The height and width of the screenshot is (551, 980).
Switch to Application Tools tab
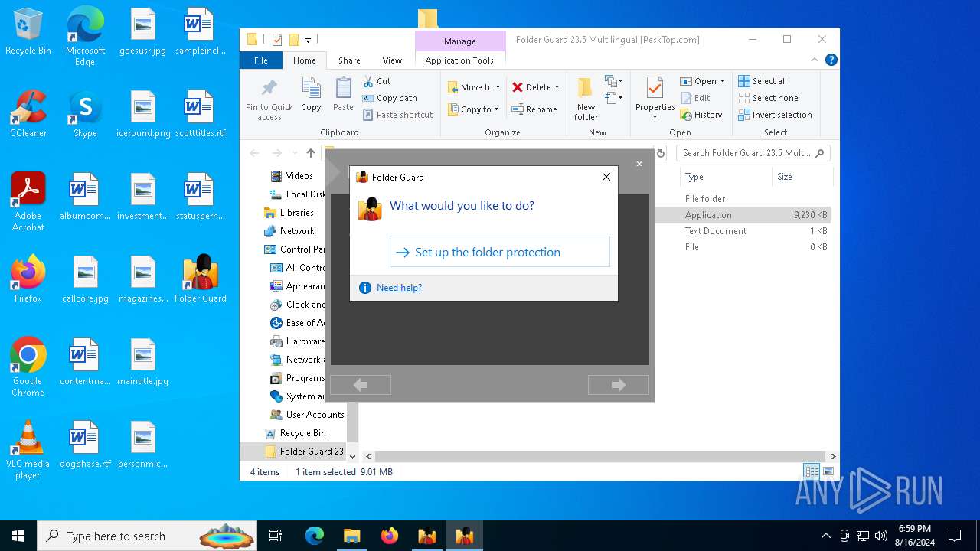pos(459,60)
